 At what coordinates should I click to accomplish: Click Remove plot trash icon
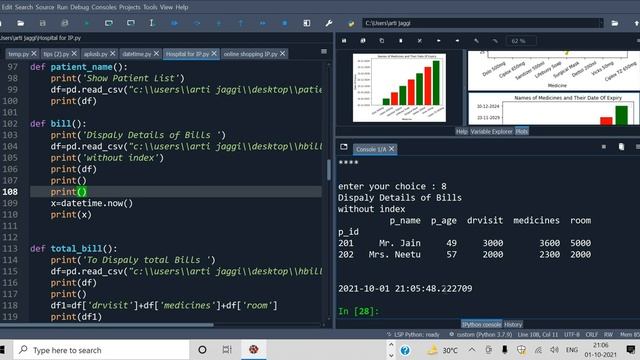[x=400, y=41]
